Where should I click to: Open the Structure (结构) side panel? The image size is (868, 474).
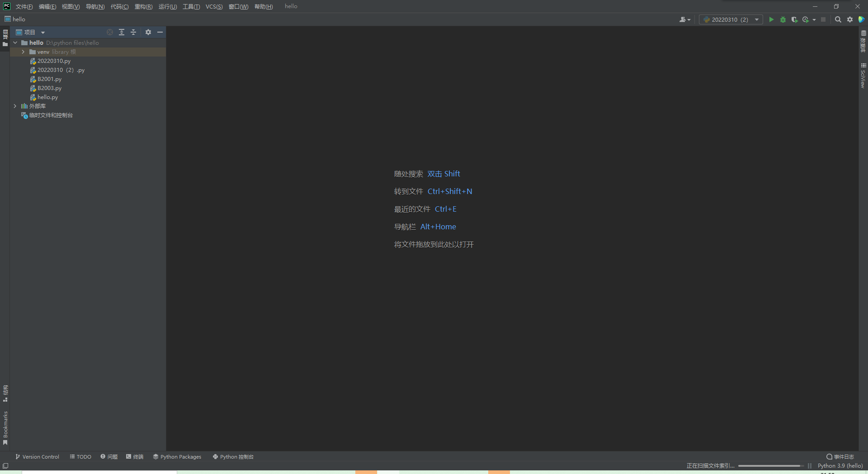coord(5,393)
